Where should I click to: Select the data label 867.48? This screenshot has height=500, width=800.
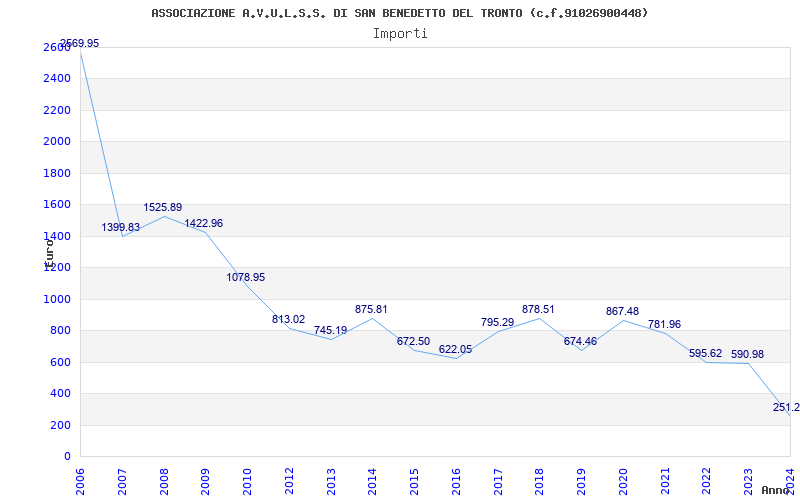click(622, 311)
